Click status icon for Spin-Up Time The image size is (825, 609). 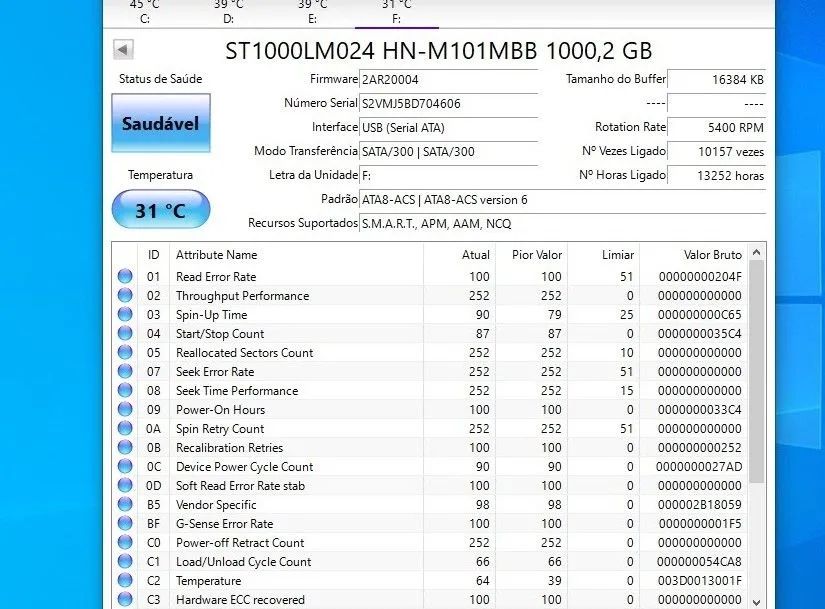tap(125, 314)
